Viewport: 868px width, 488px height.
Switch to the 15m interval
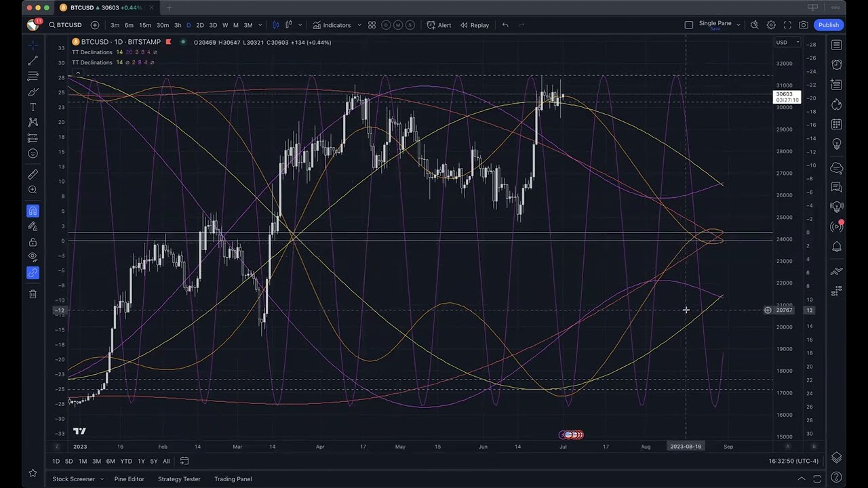pos(145,25)
